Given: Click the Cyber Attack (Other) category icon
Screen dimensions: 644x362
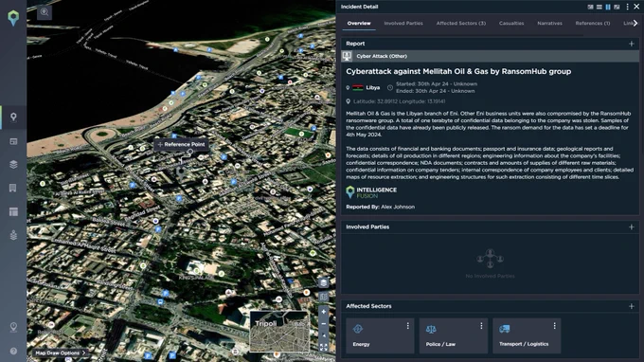Looking at the screenshot, I should point(347,56).
